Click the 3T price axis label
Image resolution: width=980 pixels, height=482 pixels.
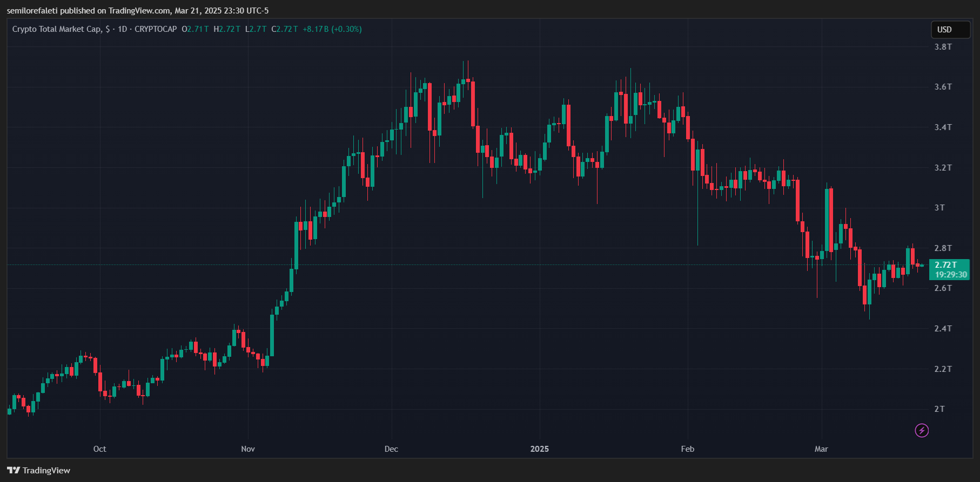click(x=939, y=208)
